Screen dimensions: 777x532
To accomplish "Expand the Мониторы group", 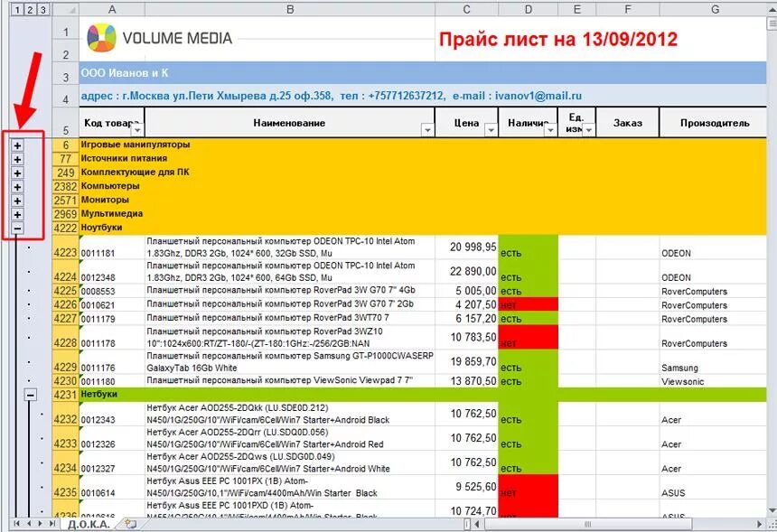I will tap(17, 201).
